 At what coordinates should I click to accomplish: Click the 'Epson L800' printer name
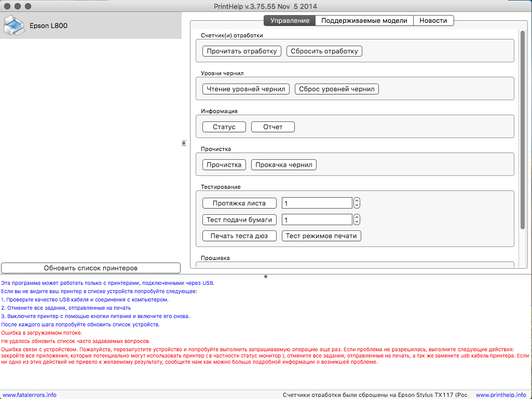48,26
